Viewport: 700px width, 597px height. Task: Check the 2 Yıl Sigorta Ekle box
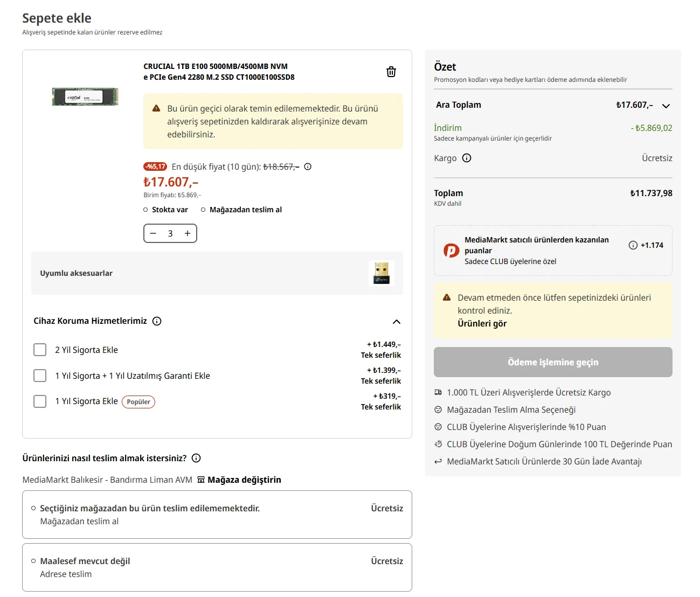(x=40, y=350)
